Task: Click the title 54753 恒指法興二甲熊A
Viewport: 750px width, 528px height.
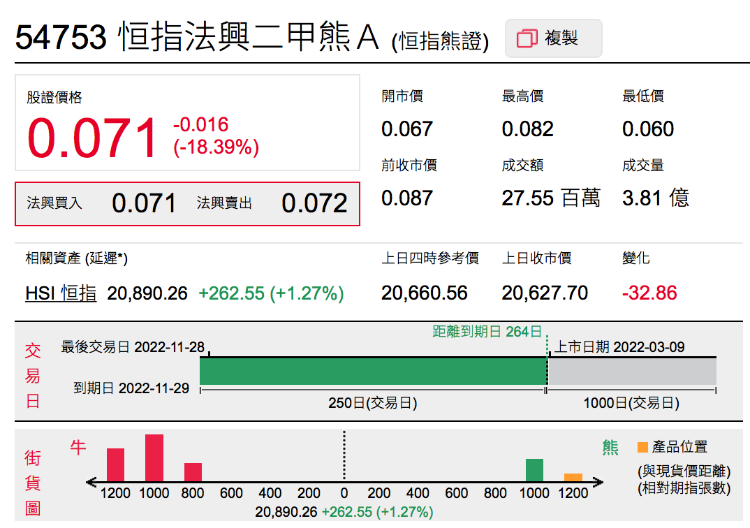Action: [x=197, y=36]
